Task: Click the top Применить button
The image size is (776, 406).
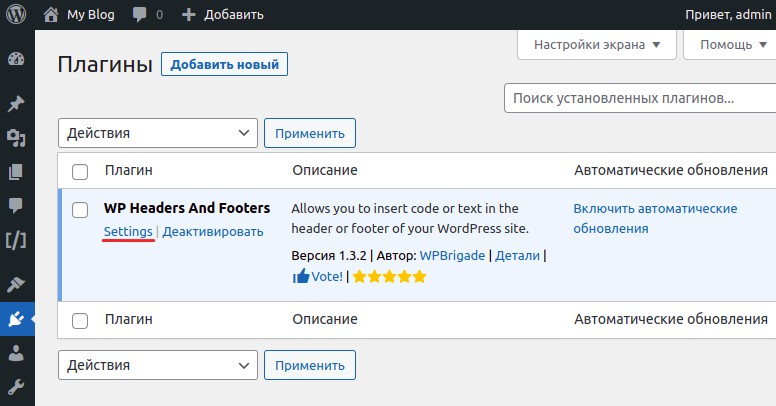Action: tap(310, 133)
